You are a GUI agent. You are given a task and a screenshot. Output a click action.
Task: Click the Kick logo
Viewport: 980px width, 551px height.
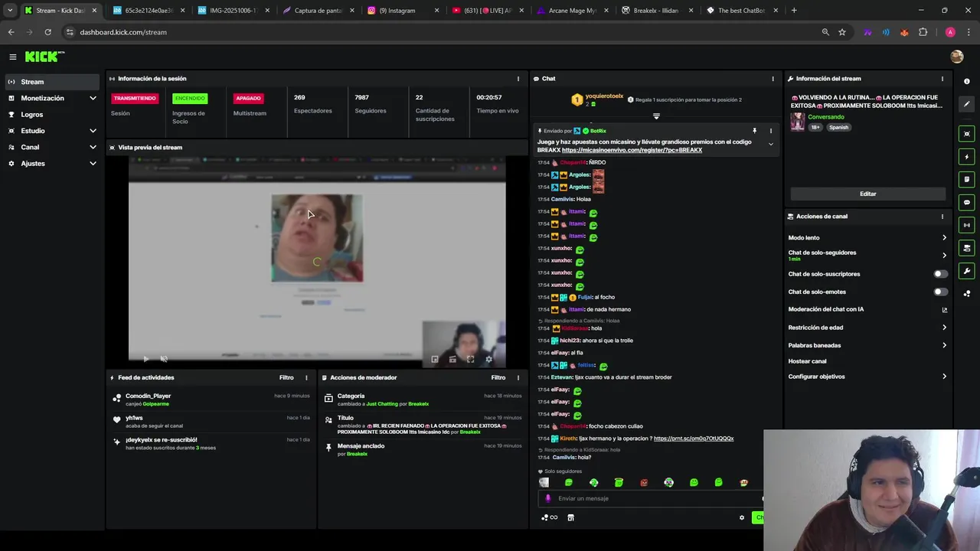[x=44, y=57]
